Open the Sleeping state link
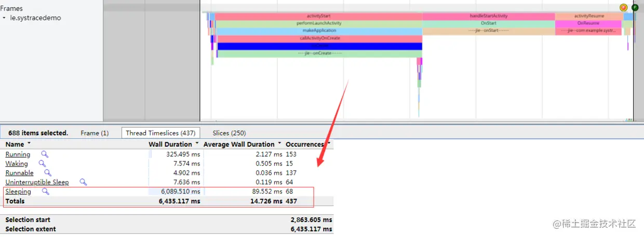Screen dimensions: 644x237 point(18,191)
